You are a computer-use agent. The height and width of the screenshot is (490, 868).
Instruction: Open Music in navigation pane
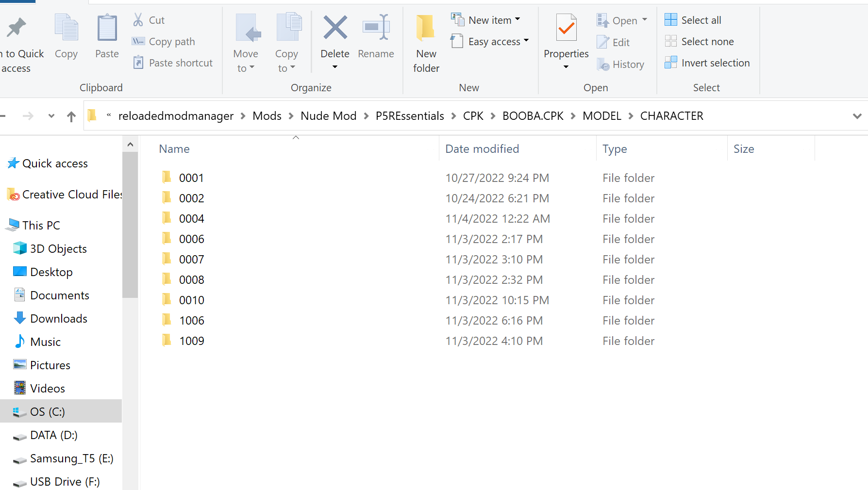click(x=46, y=342)
